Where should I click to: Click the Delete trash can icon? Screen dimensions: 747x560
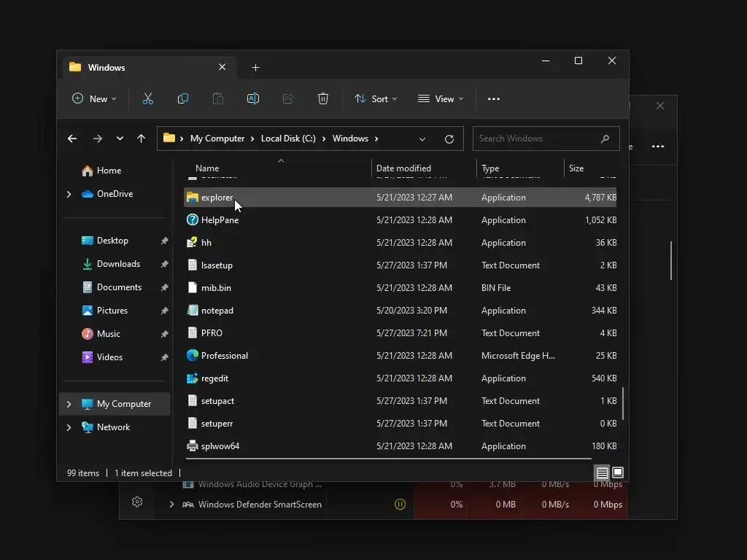323,98
